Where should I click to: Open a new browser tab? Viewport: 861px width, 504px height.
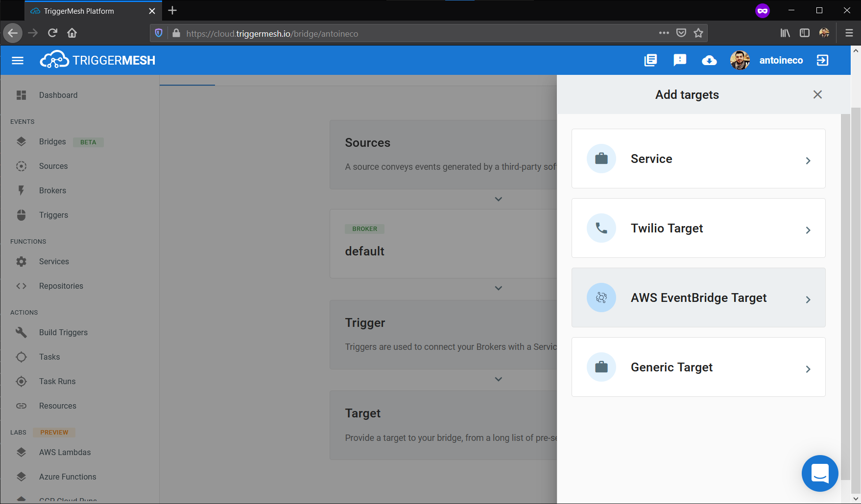click(x=172, y=10)
